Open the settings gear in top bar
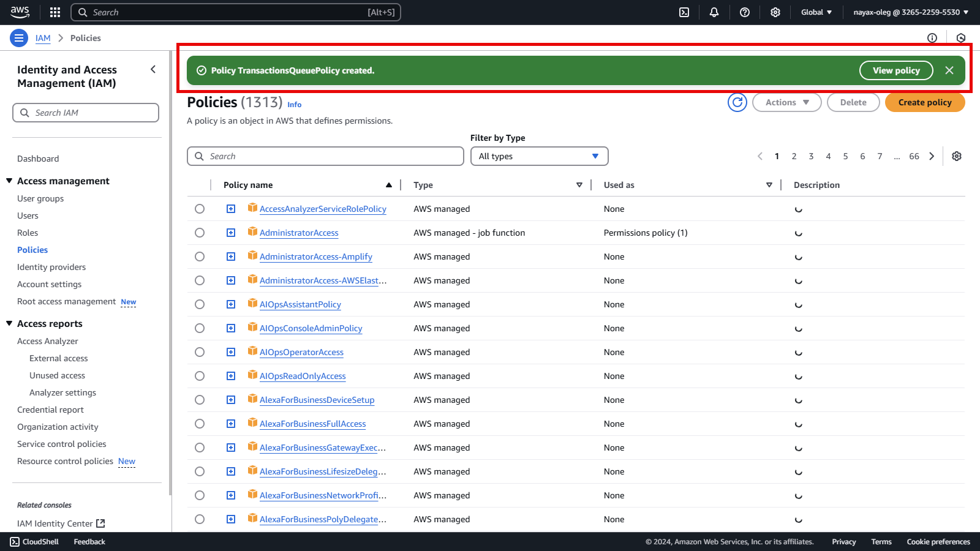 [x=775, y=12]
